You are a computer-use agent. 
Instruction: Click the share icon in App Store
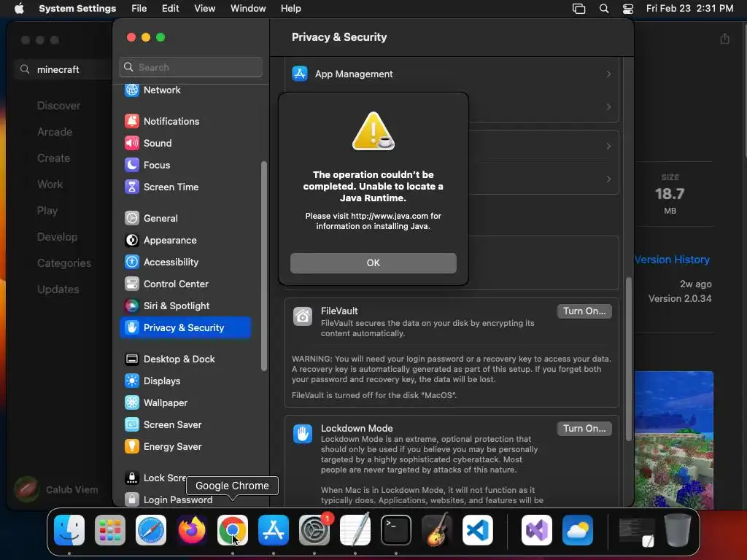click(x=724, y=39)
